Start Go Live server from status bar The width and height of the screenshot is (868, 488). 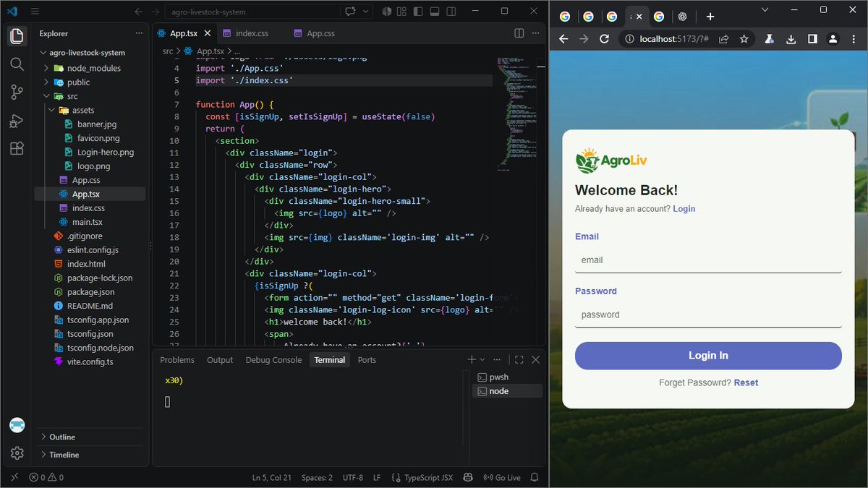(503, 478)
